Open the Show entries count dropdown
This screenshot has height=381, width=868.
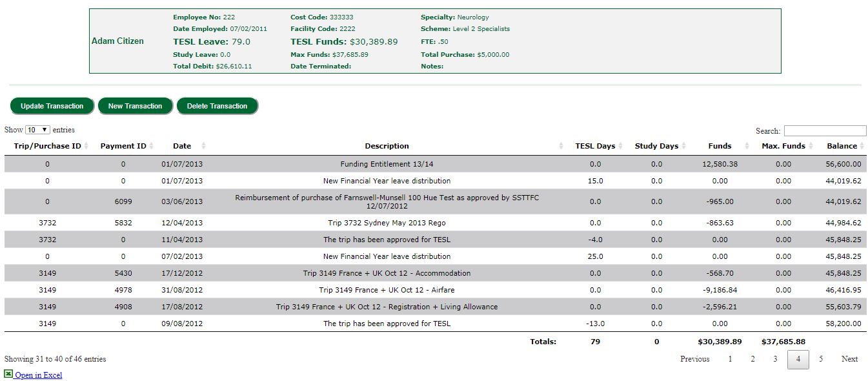click(x=37, y=130)
